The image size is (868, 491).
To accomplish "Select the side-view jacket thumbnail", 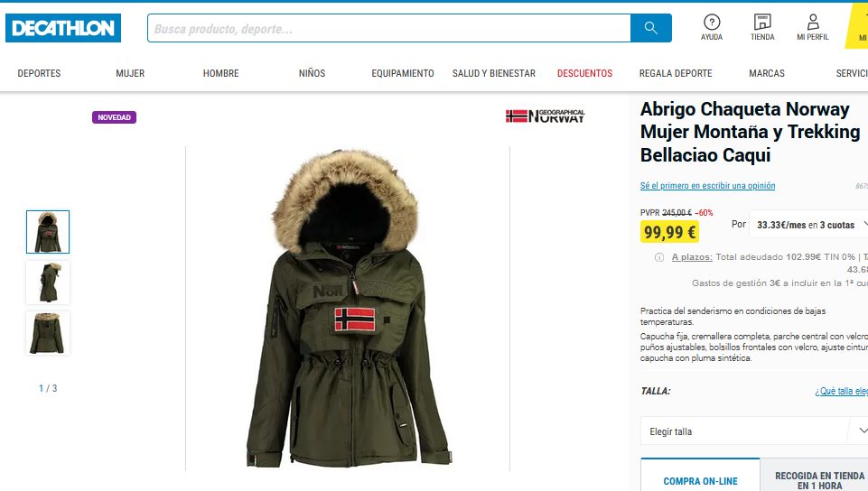I will (48, 283).
